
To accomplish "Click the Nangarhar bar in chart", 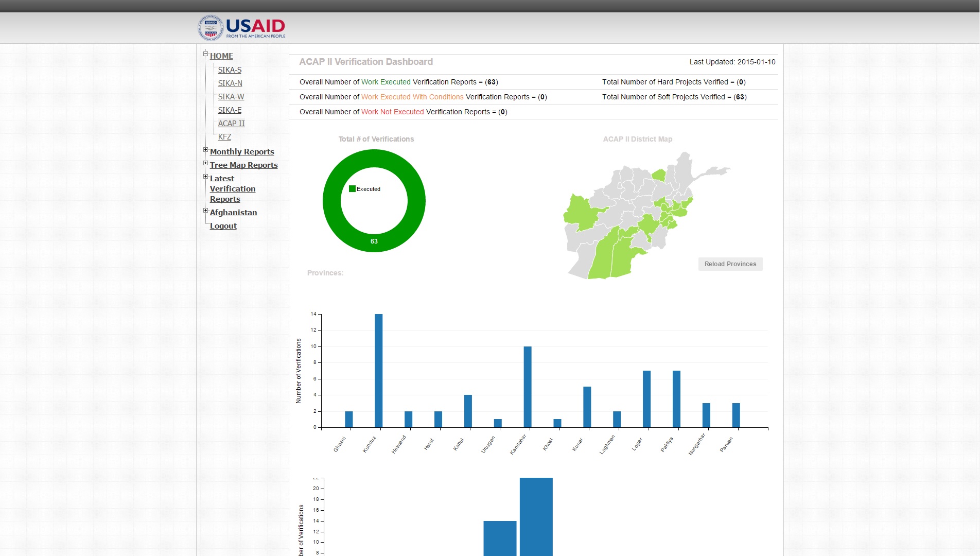I will tap(706, 415).
